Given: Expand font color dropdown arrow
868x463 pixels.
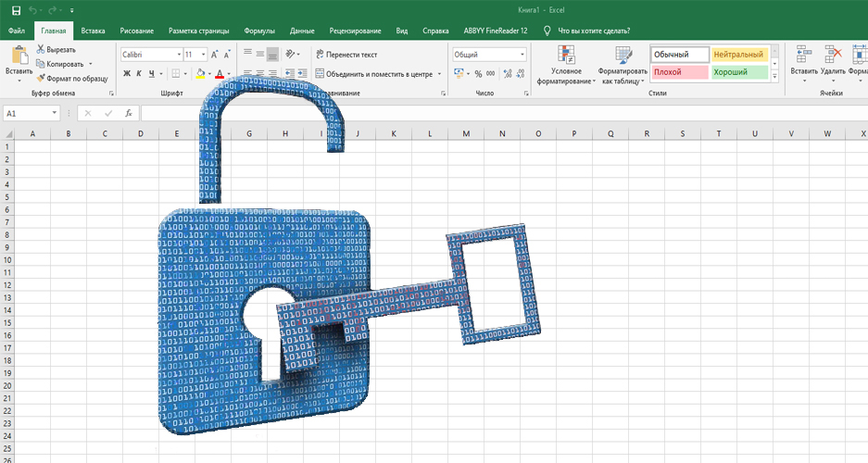Looking at the screenshot, I should (229, 73).
